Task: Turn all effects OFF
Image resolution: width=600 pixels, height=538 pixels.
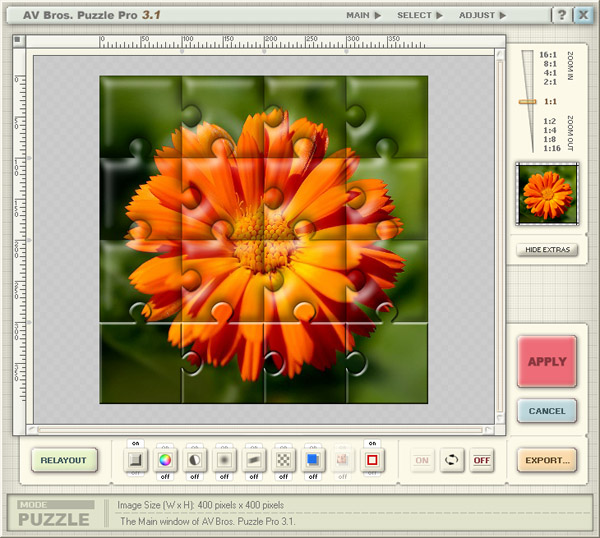Action: (482, 460)
